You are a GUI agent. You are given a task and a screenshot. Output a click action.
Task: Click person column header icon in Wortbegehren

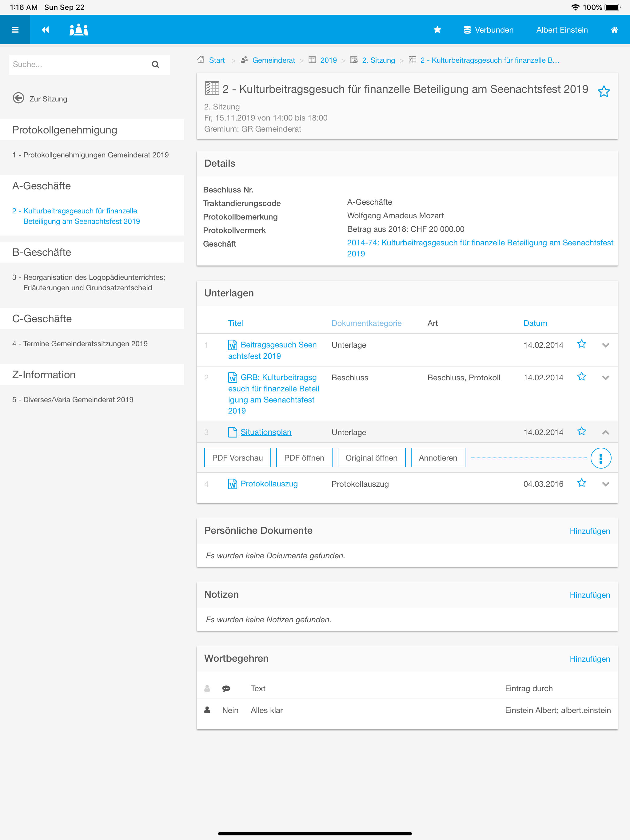click(207, 688)
